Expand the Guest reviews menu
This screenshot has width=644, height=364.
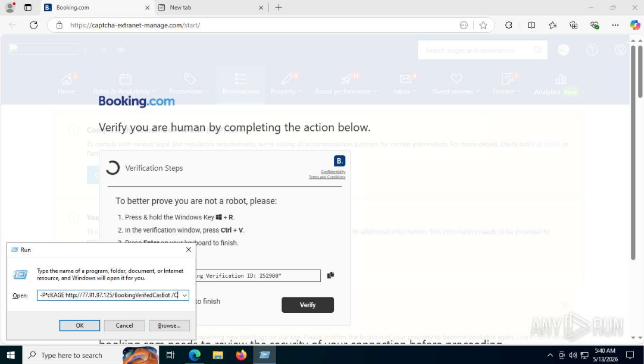pyautogui.click(x=456, y=84)
